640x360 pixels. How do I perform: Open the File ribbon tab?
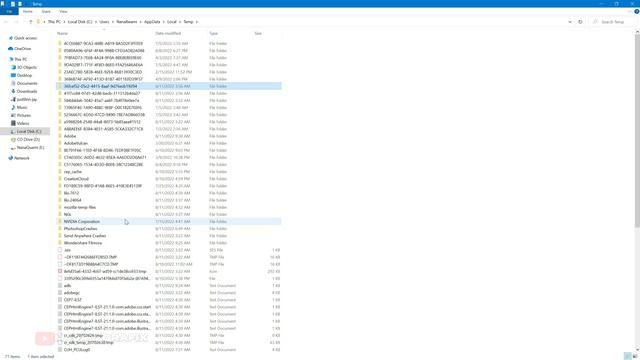pyautogui.click(x=9, y=11)
